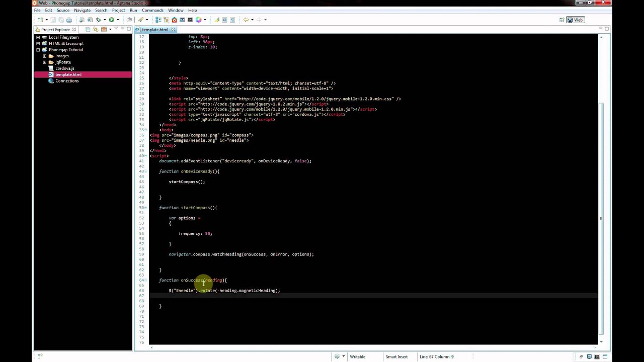This screenshot has height=362, width=644.
Task: Click the Back navigation arrow
Action: 246,20
